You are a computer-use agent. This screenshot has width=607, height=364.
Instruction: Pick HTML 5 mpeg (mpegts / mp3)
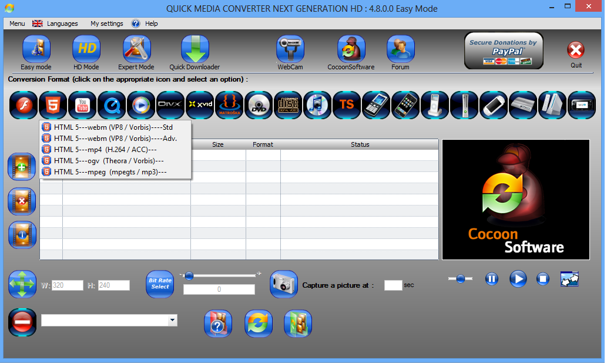[x=115, y=172]
